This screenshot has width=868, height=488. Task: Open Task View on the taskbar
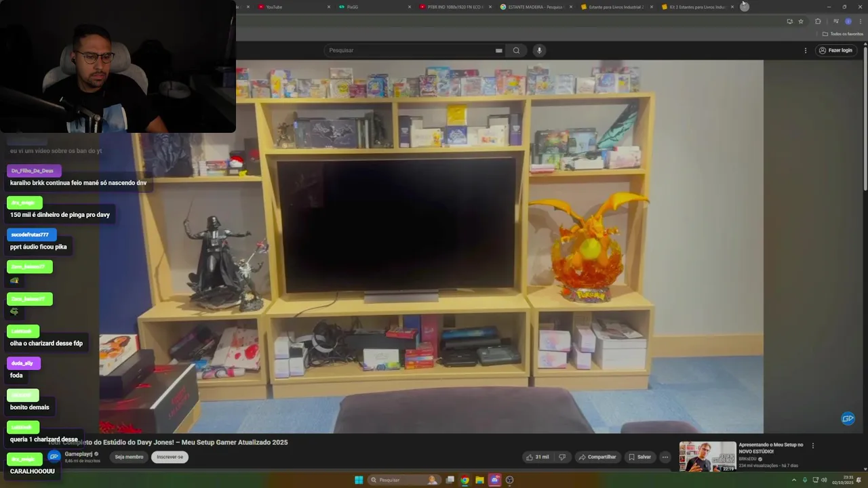[x=450, y=480]
